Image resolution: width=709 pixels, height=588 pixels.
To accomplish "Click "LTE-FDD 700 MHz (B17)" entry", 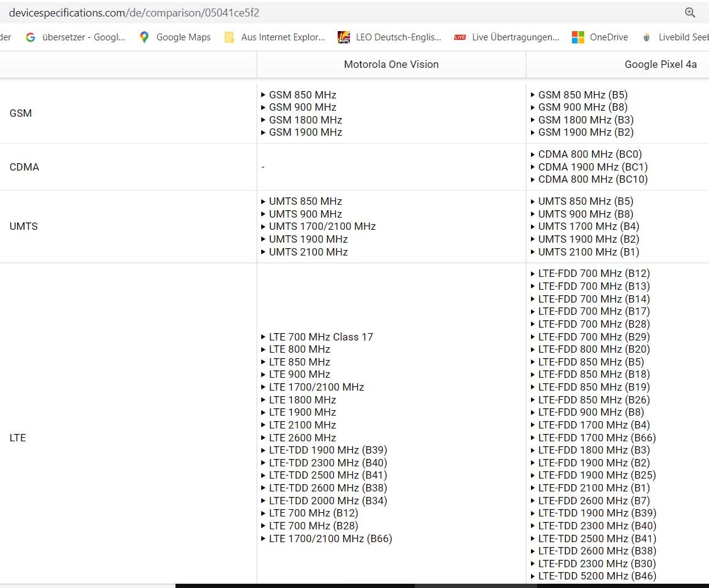I will tap(594, 311).
